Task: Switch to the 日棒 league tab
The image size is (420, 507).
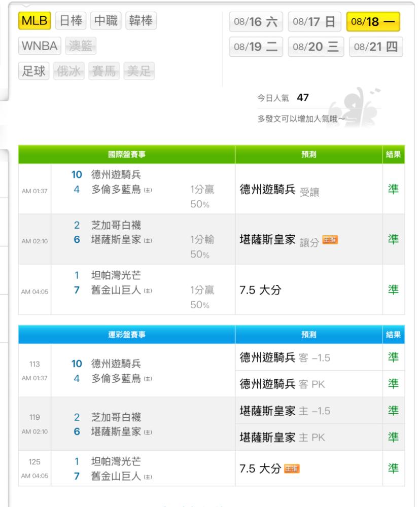Action: tap(71, 21)
